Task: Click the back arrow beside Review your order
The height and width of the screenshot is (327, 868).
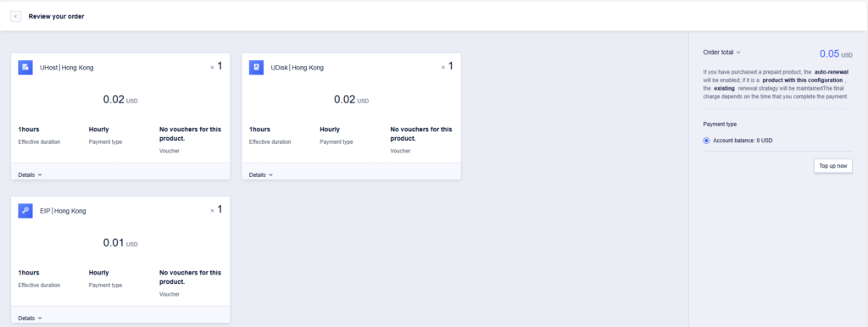Action: pyautogui.click(x=15, y=17)
